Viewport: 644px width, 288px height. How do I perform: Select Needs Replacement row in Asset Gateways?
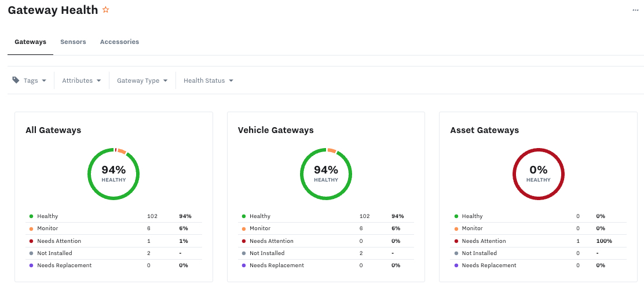[x=539, y=265]
